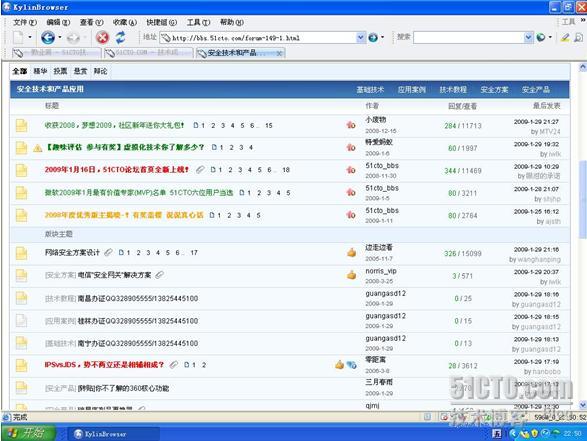This screenshot has height=441, width=587.
Task: Click thumbs-up icon in norris_vip thread row
Action: [x=352, y=275]
